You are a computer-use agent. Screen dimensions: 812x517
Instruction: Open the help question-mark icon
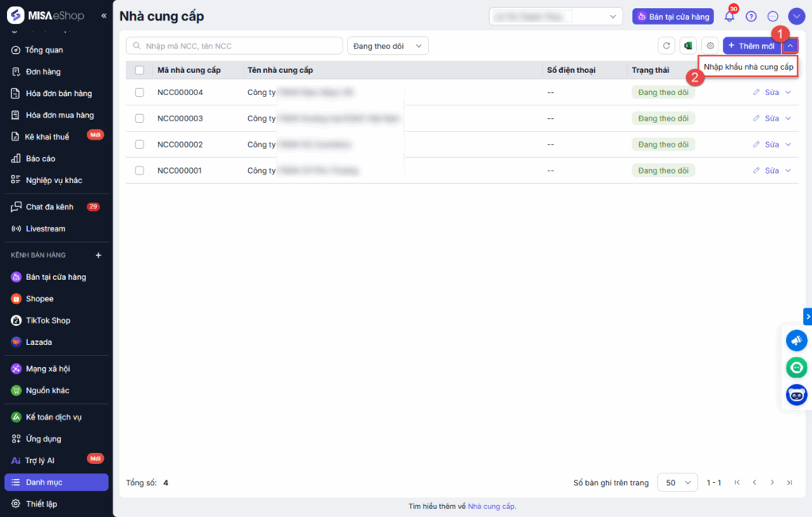[751, 17]
